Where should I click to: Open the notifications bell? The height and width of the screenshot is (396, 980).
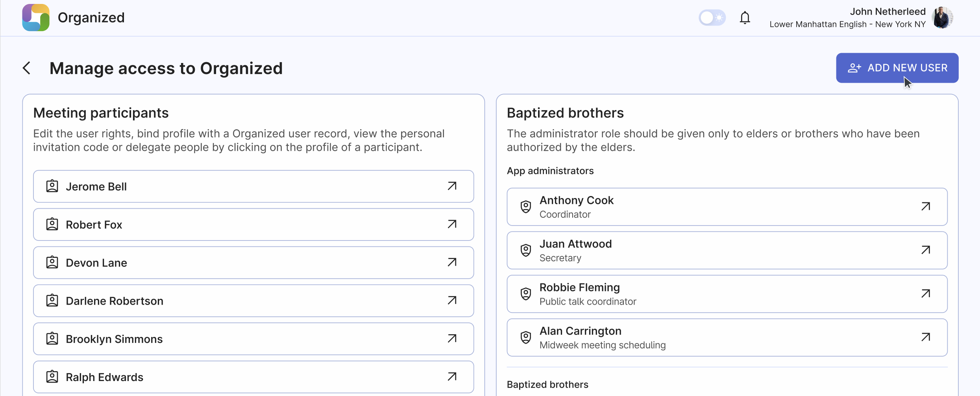point(745,18)
